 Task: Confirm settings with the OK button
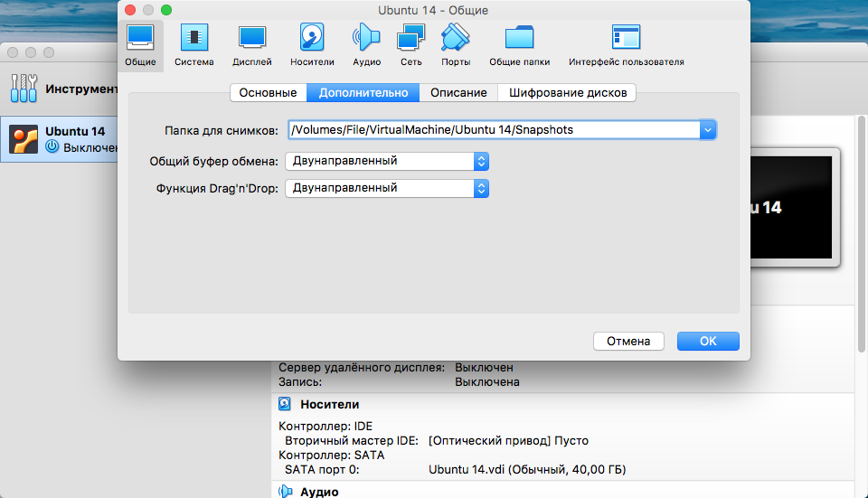pos(708,341)
